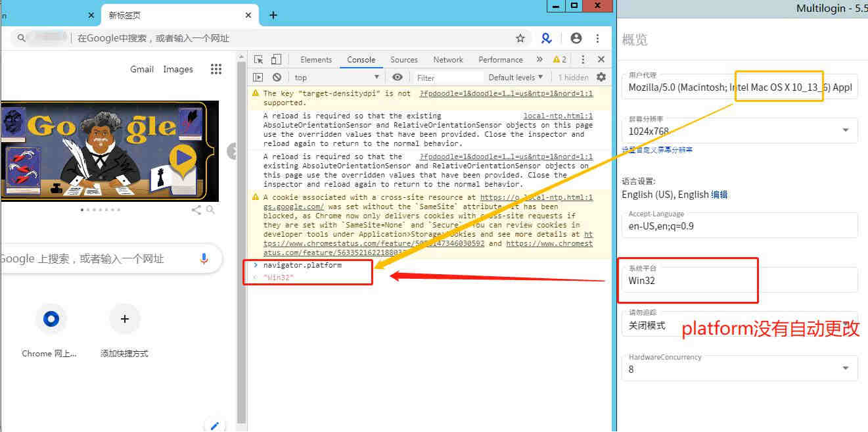Toggle the console sidebar panel
This screenshot has height=432, width=868.
pos(258,77)
